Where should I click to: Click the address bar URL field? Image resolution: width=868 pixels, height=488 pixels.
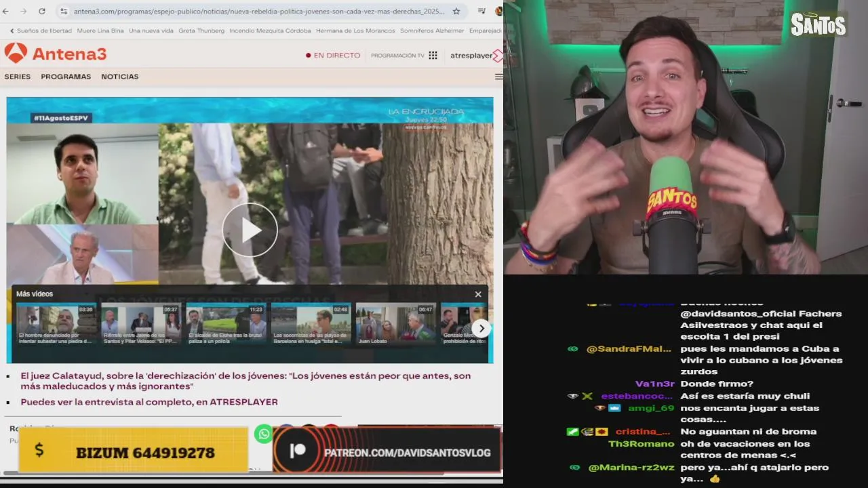[x=258, y=12]
